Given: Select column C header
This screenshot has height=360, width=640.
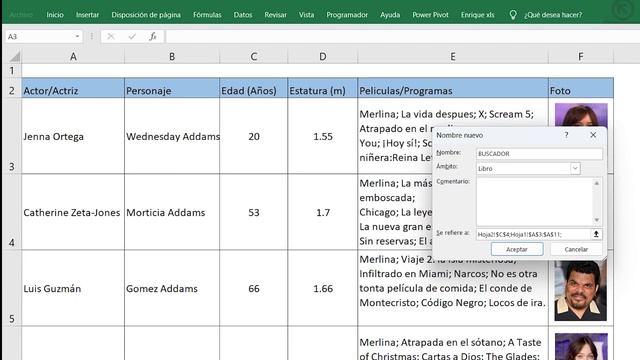Looking at the screenshot, I should point(253,56).
